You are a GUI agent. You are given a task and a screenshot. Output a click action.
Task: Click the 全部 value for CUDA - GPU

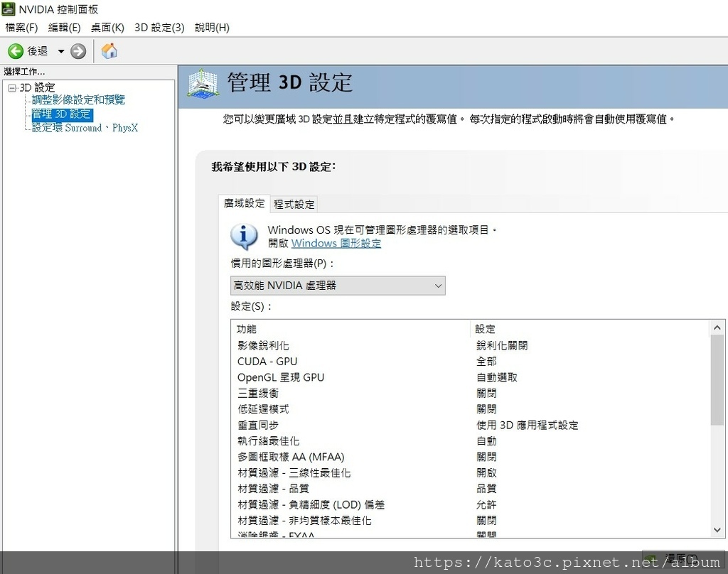tap(486, 362)
